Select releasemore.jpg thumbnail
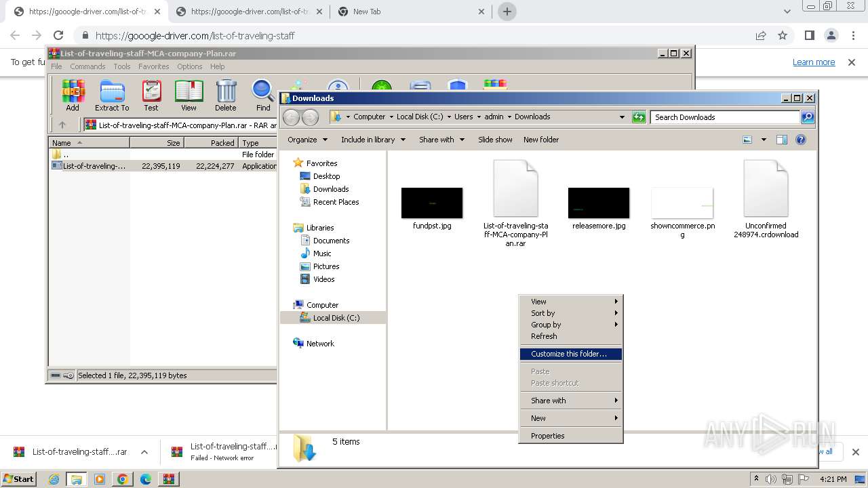Screen dimensions: 868x488 [599, 203]
